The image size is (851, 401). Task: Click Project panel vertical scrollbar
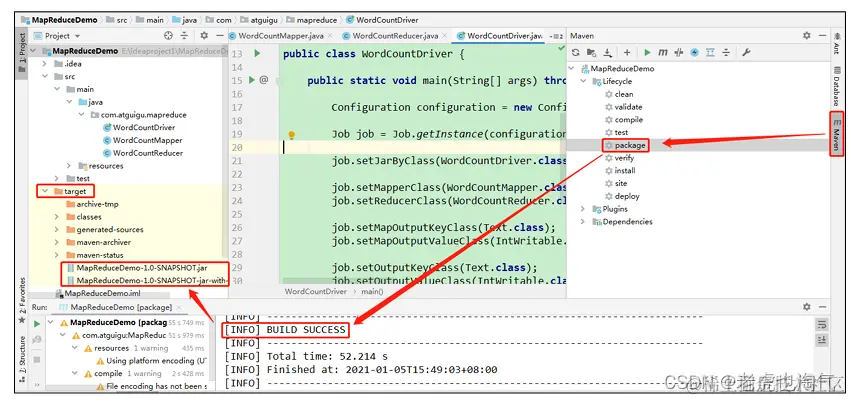(x=225, y=152)
